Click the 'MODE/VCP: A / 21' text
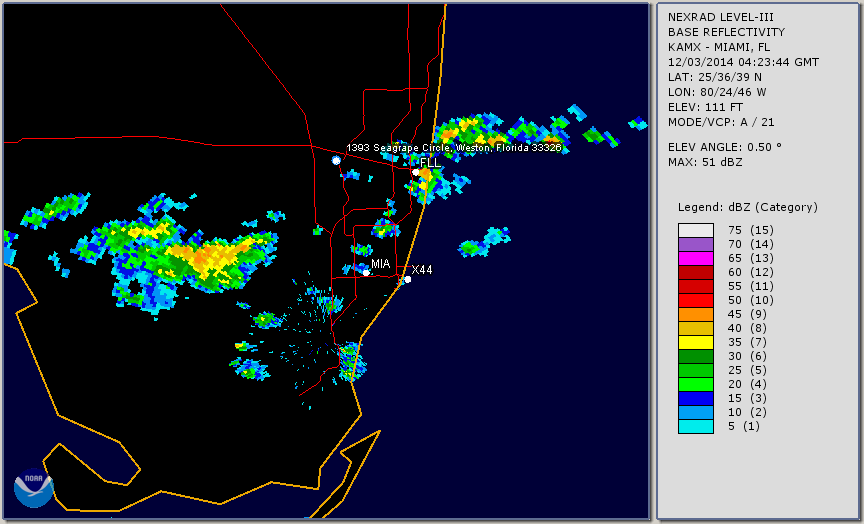This screenshot has height=524, width=864. pos(721,122)
